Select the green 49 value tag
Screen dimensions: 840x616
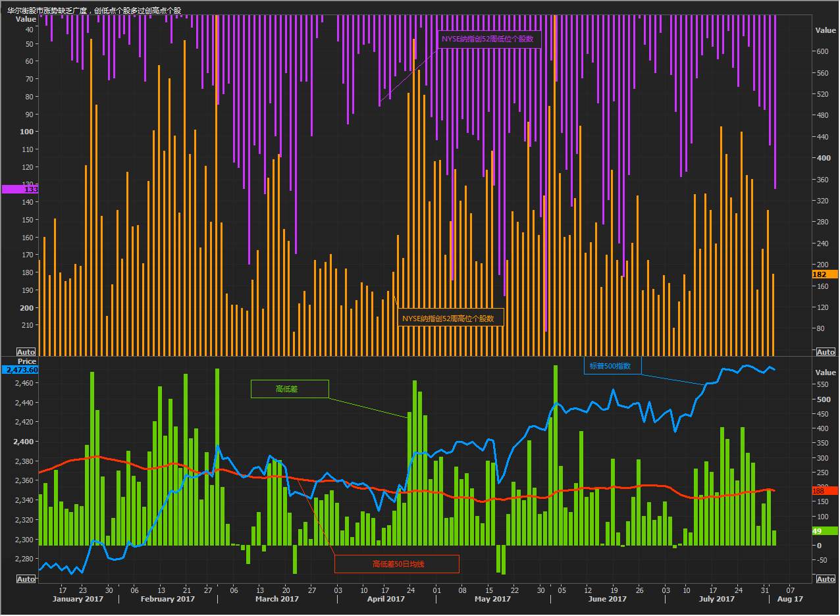[825, 531]
